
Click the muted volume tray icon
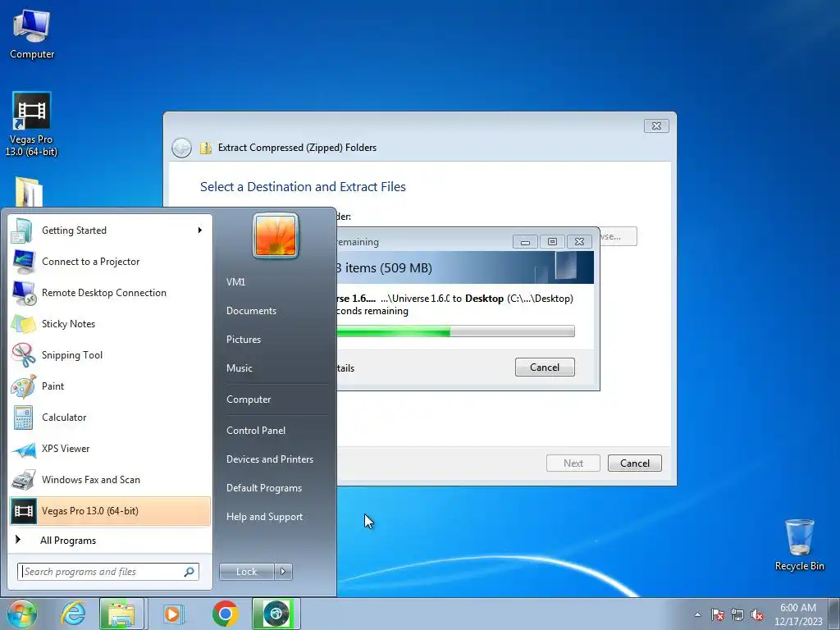pos(757,615)
